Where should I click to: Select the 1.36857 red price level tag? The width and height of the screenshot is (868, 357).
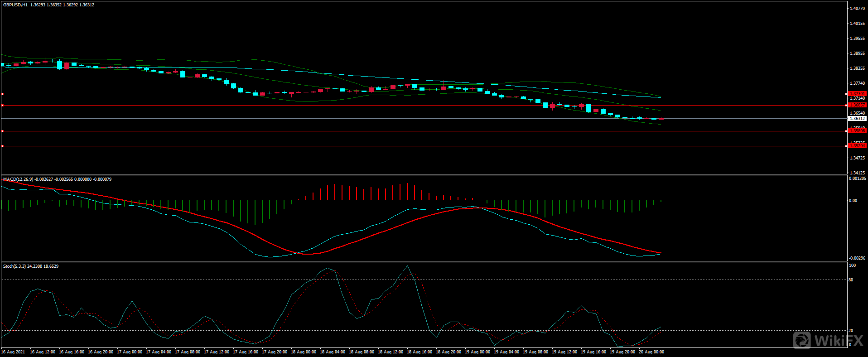click(x=857, y=105)
